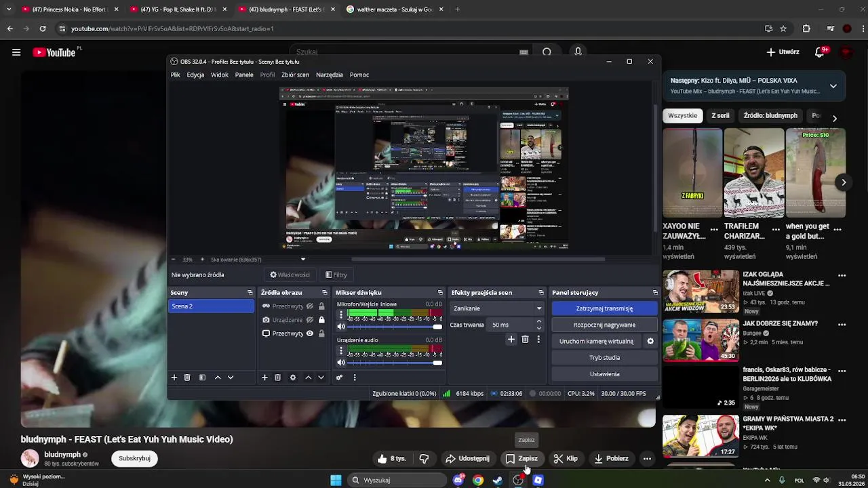This screenshot has width=868, height=488.
Task: Open OBS Ustawienia button
Action: [x=604, y=373]
